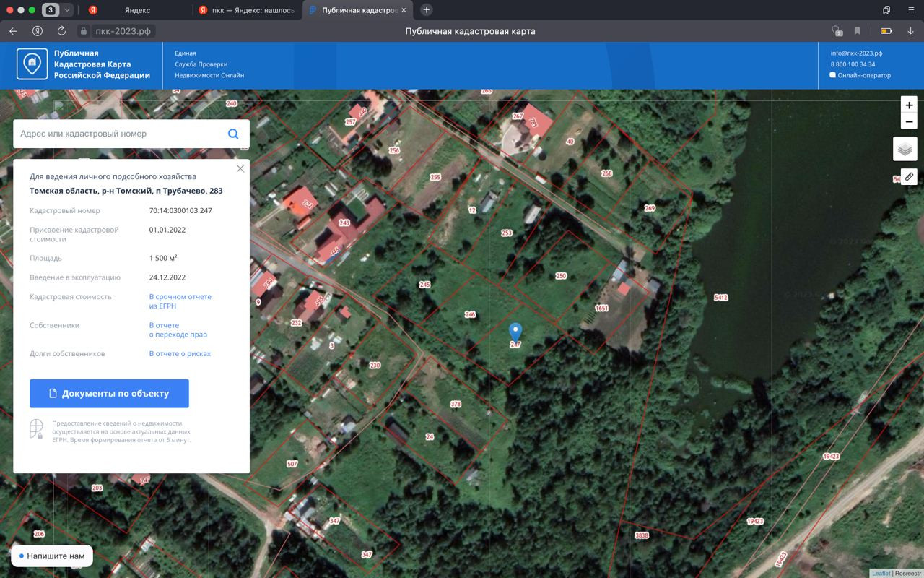Open the tab group counter showing 3
The width and height of the screenshot is (924, 578).
pyautogui.click(x=51, y=10)
